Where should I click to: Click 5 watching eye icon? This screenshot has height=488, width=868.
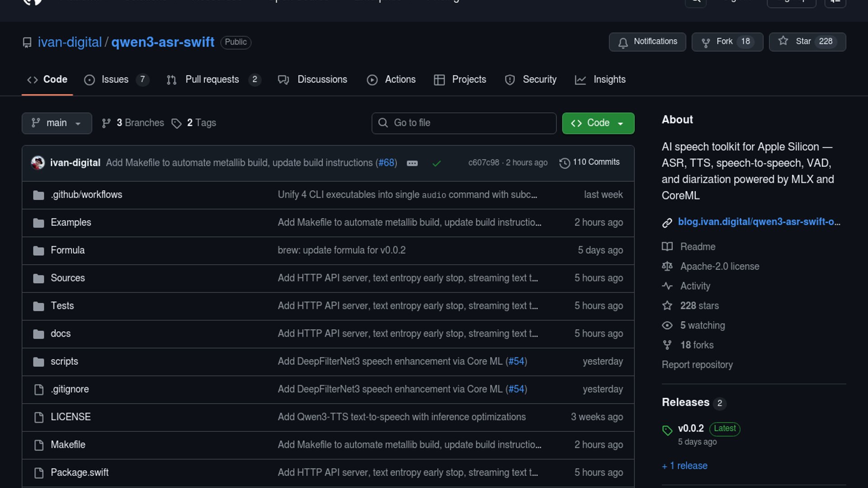coord(667,325)
